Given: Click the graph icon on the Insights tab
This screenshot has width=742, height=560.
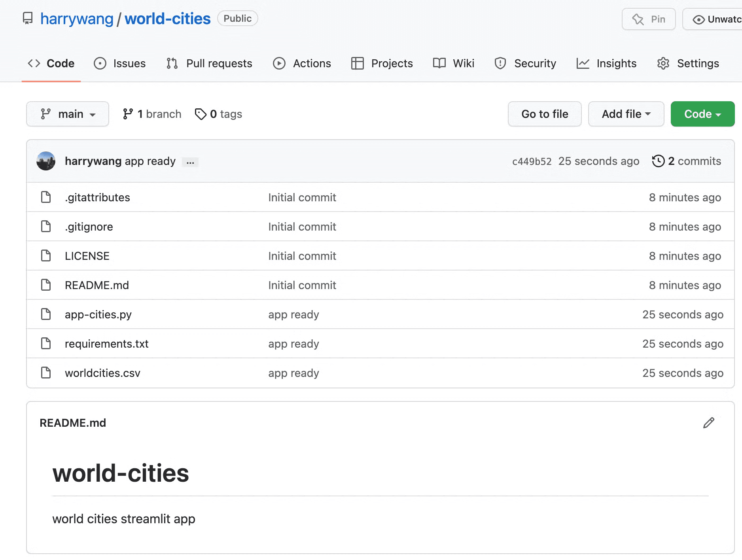Looking at the screenshot, I should [x=583, y=63].
